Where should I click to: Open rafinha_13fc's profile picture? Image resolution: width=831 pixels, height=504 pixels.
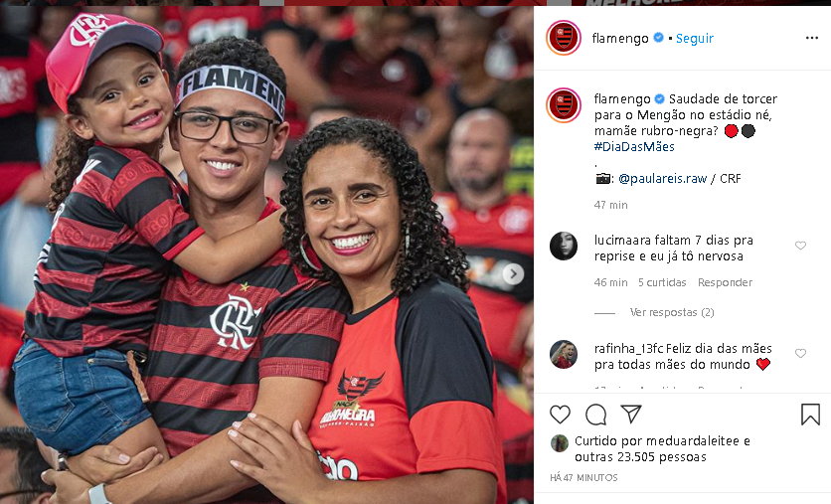coord(564,354)
